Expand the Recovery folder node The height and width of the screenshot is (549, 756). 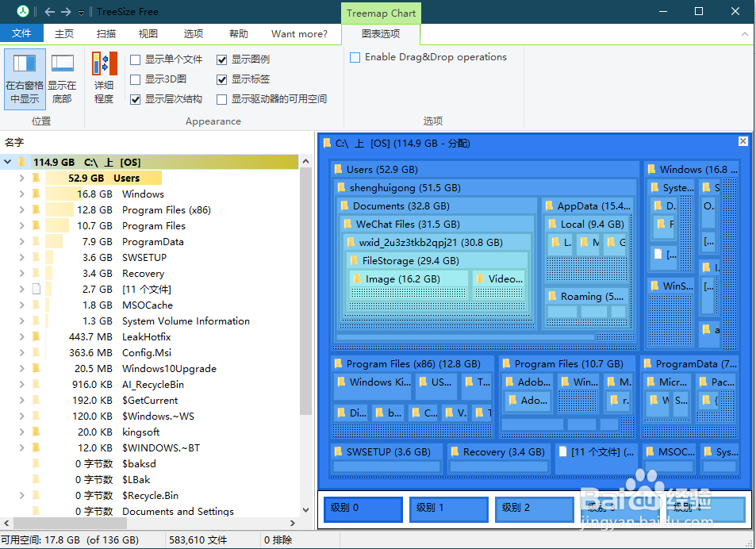pyautogui.click(x=21, y=273)
